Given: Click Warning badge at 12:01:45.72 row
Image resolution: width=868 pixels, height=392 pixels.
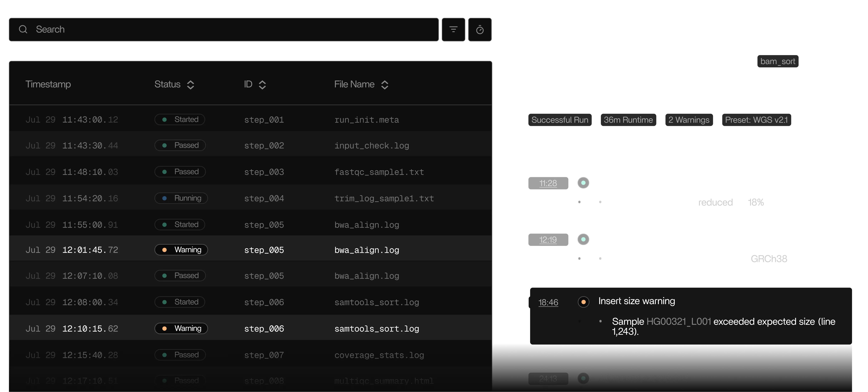Looking at the screenshot, I should pos(181,250).
